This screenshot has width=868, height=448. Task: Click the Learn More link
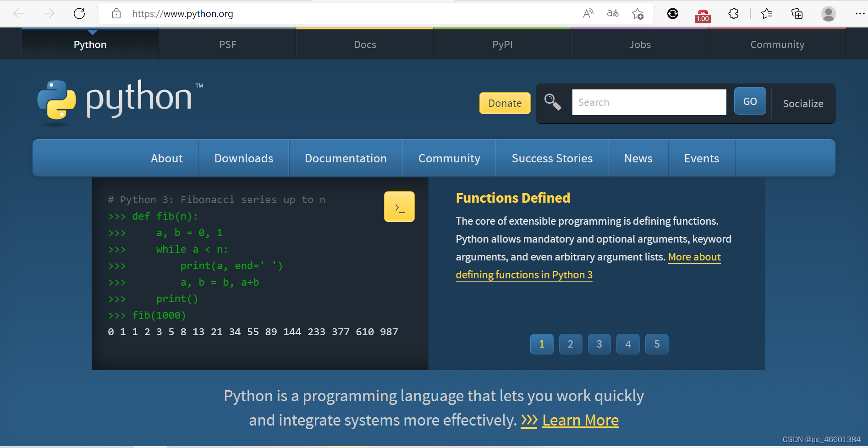click(580, 420)
